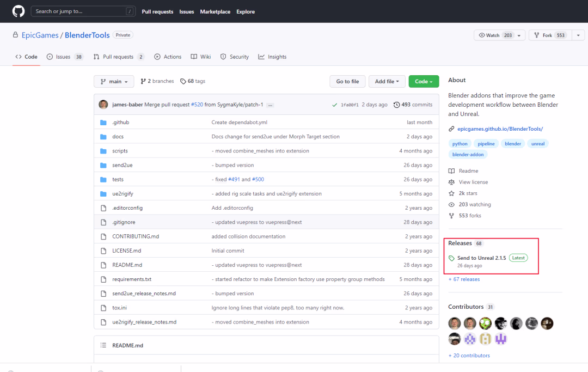Click the scripts folder icon
Viewport: 588px width, 372px height.
(x=103, y=151)
